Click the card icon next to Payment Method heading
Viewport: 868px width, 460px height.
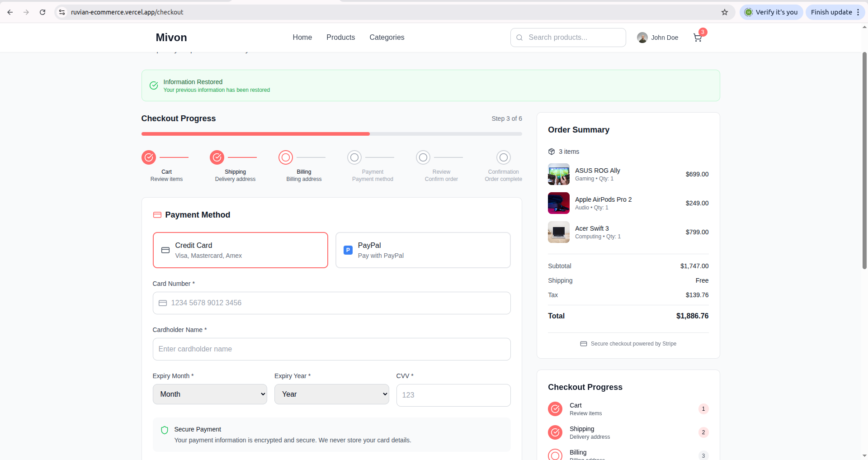pos(157,215)
